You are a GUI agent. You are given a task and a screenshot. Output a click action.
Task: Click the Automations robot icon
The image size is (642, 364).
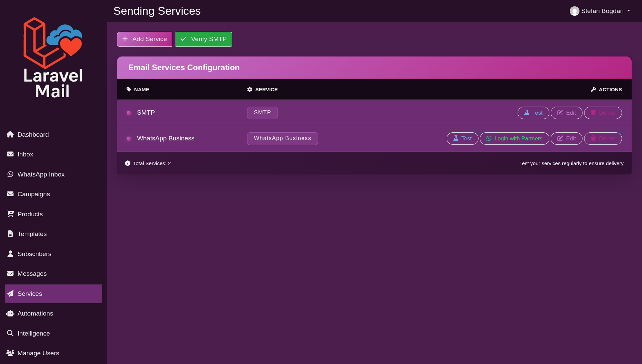pos(10,313)
